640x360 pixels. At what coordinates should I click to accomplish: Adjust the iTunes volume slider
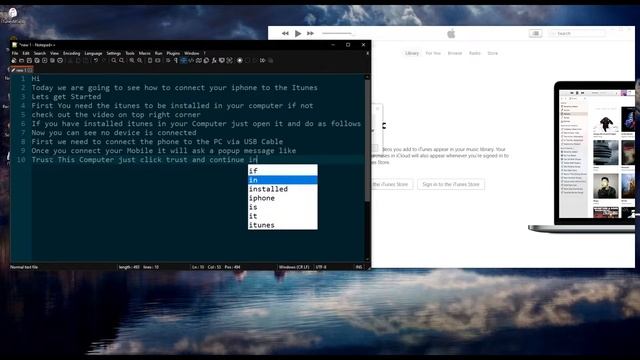pos(338,33)
